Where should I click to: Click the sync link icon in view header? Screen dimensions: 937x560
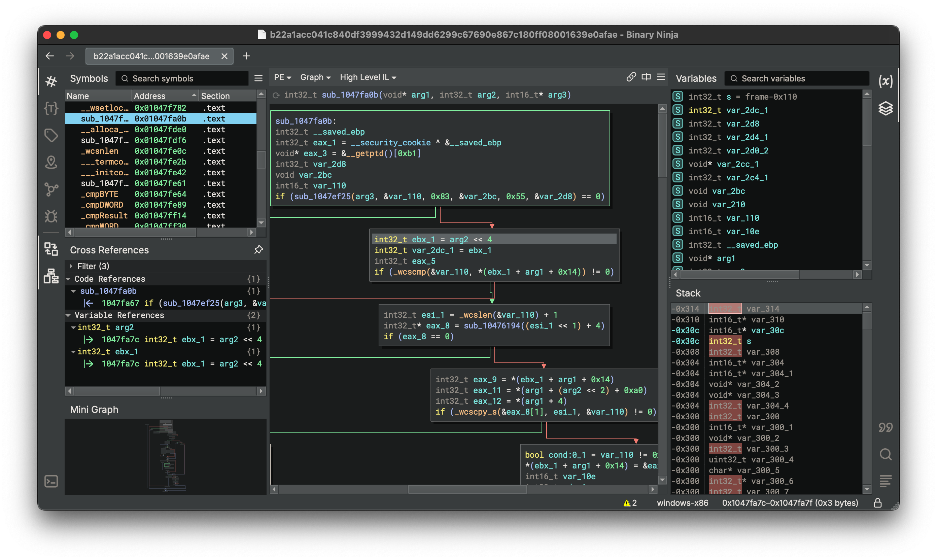631,77
